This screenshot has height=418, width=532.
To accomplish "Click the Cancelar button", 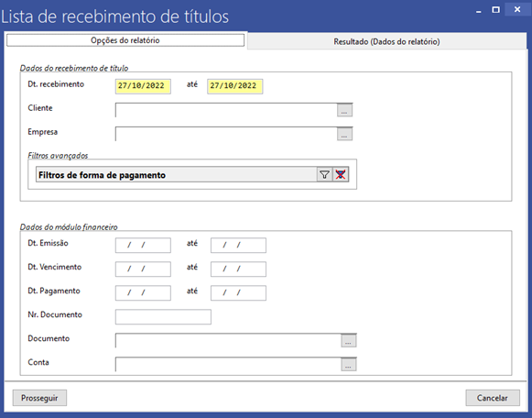I will point(493,398).
